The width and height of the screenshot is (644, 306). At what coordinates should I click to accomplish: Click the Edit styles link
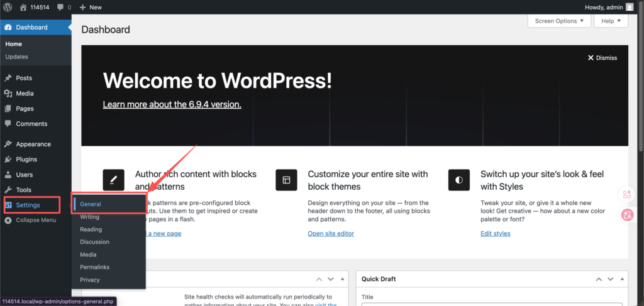pyautogui.click(x=496, y=233)
